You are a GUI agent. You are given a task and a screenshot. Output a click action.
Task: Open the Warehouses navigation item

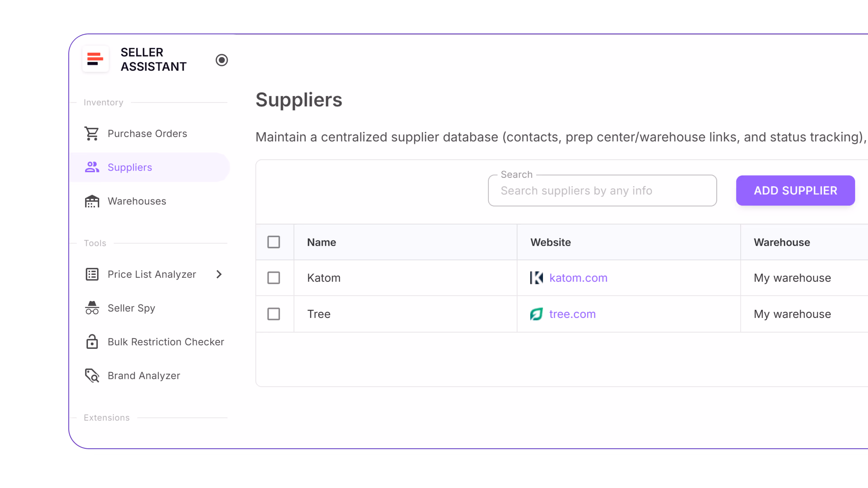pyautogui.click(x=137, y=201)
